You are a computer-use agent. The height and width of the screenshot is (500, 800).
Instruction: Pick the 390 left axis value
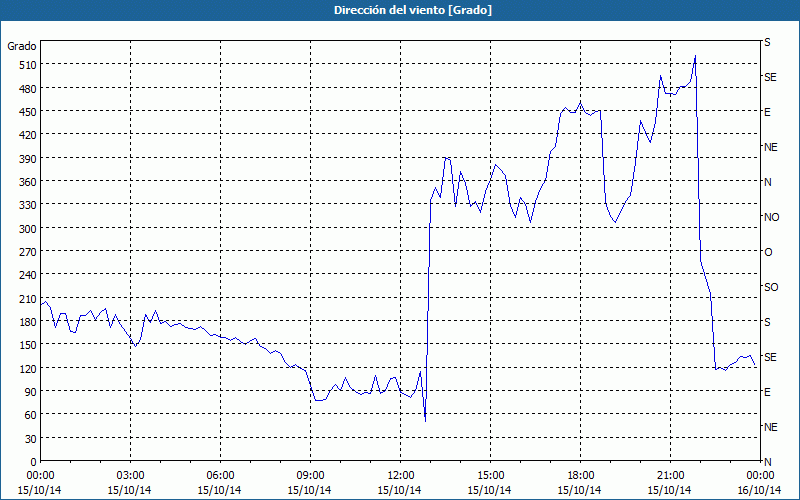coord(29,159)
